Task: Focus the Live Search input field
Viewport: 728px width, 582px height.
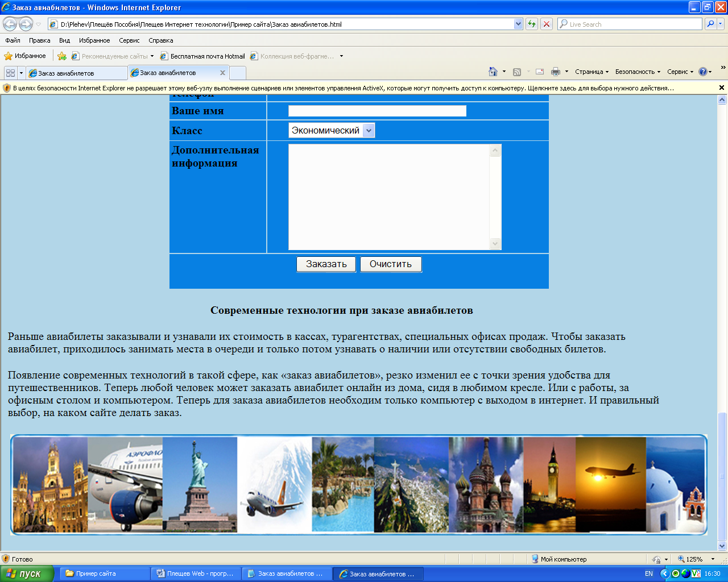Action: [630, 24]
